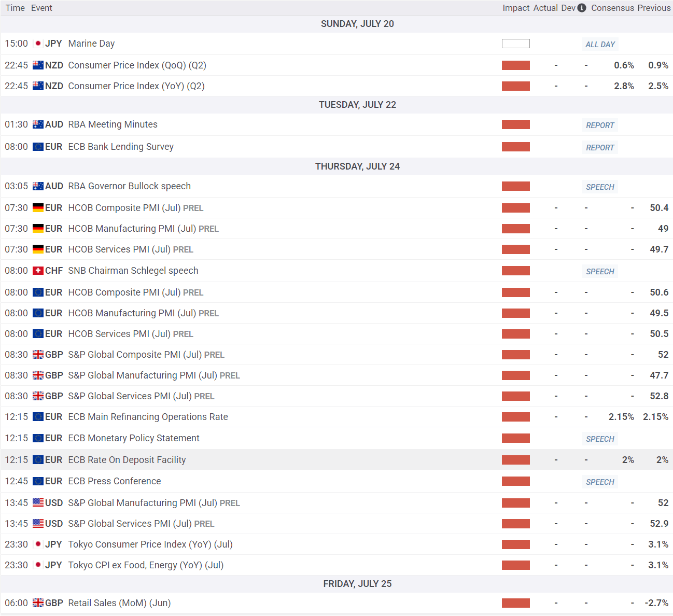Expand the ECB Main Refinancing Operations Rate event
This screenshot has width=673, height=616.
pyautogui.click(x=148, y=417)
